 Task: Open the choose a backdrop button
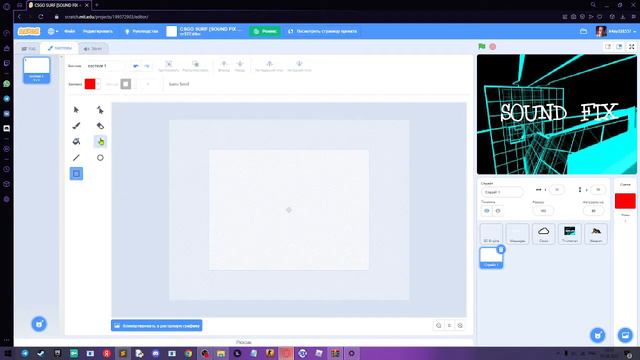click(x=625, y=336)
